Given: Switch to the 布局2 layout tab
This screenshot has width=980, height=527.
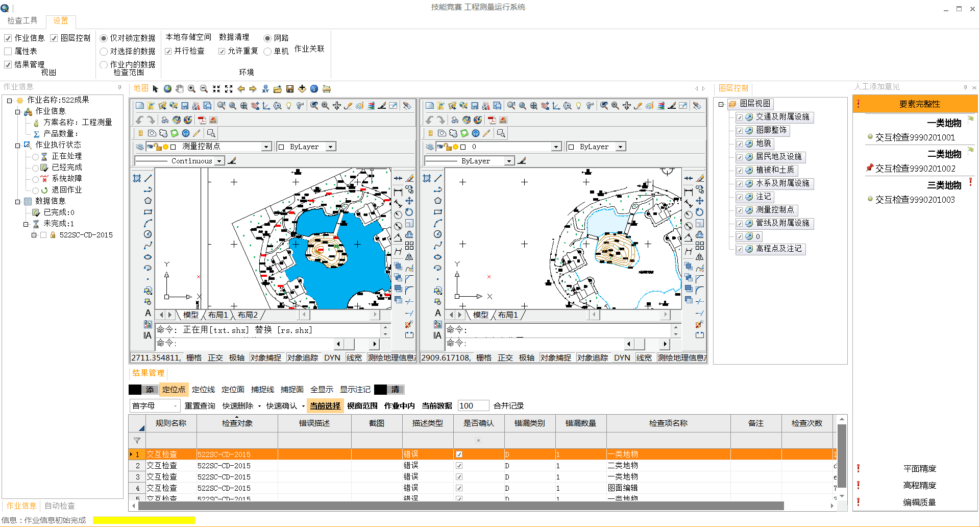Looking at the screenshot, I should coord(248,315).
